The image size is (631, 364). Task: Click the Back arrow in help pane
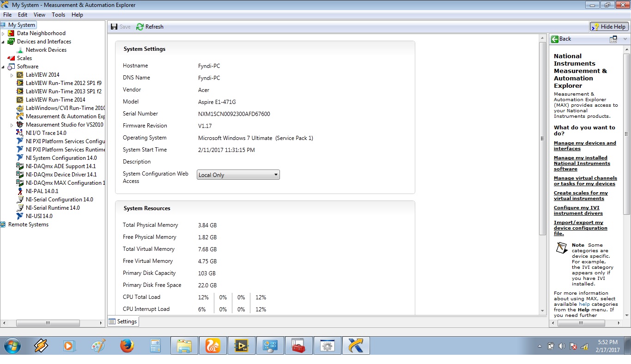coord(555,39)
